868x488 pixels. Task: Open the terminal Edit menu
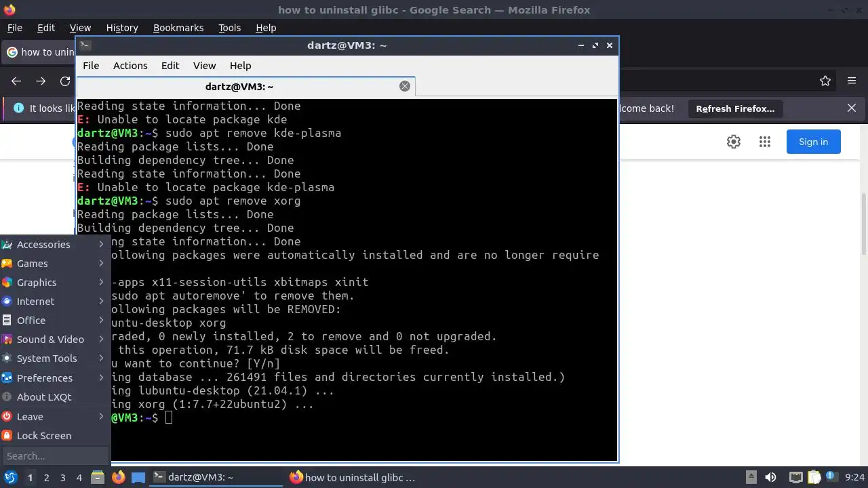click(x=170, y=66)
